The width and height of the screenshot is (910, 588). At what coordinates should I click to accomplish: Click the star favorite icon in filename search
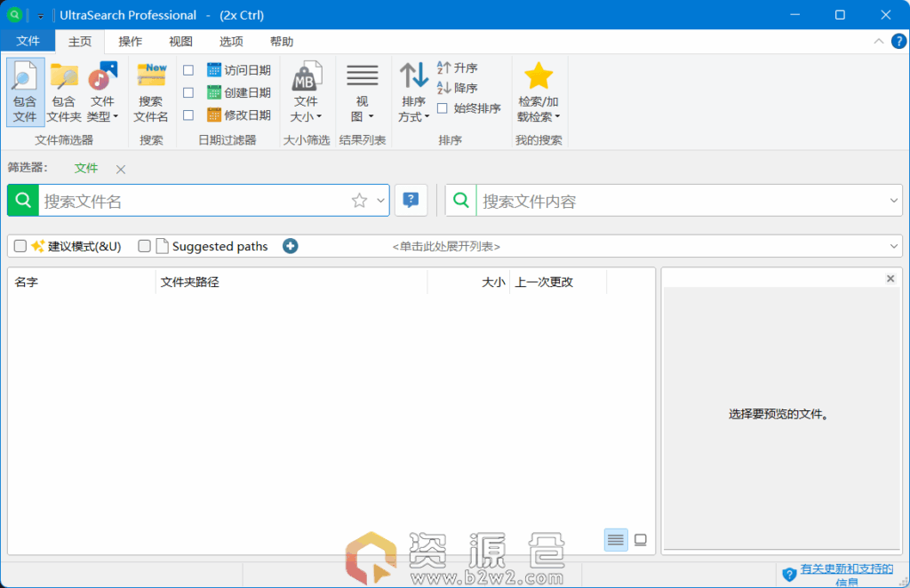pyautogui.click(x=359, y=201)
